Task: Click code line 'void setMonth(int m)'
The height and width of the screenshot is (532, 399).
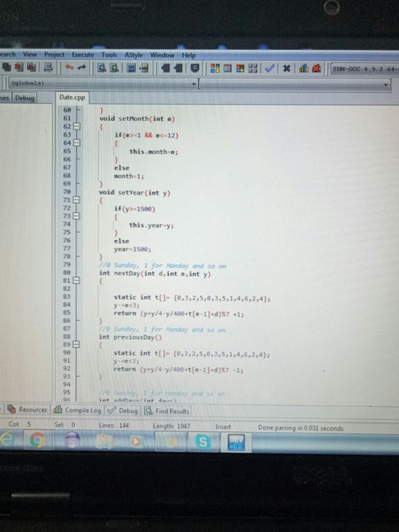Action: [137, 119]
